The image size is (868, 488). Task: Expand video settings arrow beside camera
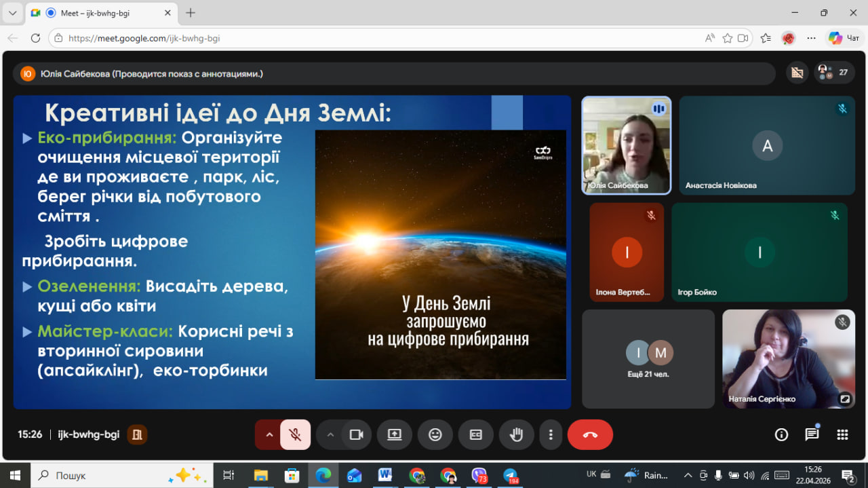click(330, 434)
